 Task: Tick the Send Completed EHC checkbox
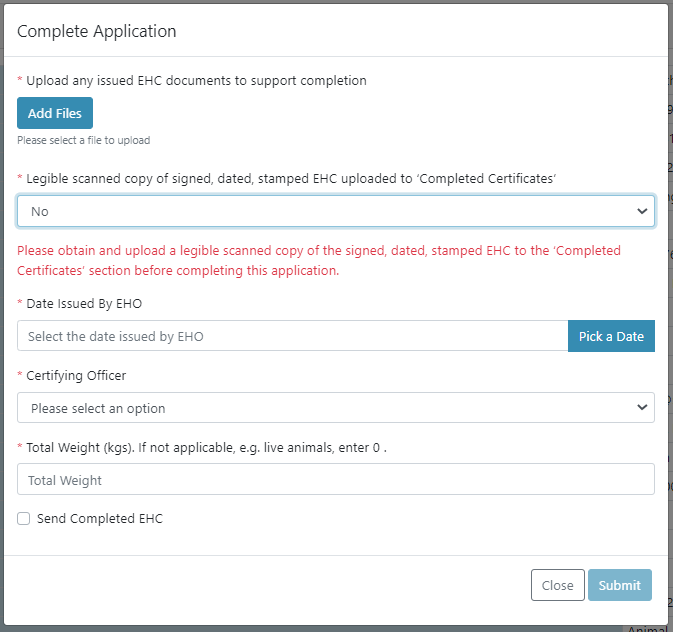pos(24,519)
